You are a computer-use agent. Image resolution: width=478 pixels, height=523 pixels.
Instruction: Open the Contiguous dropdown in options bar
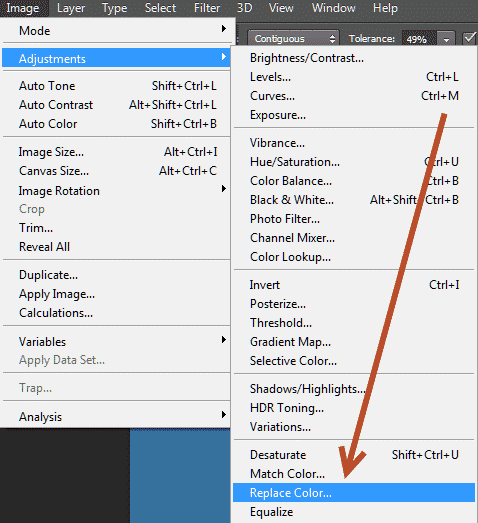pos(293,39)
